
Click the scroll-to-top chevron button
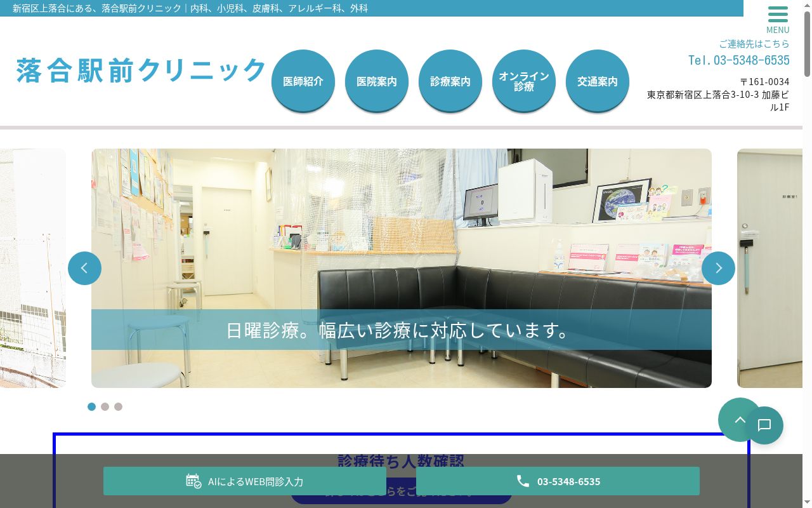(740, 420)
